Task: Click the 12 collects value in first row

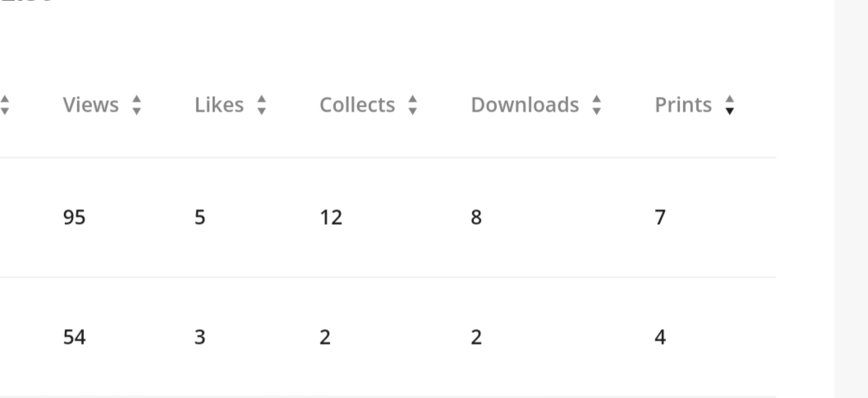Action: (x=331, y=217)
